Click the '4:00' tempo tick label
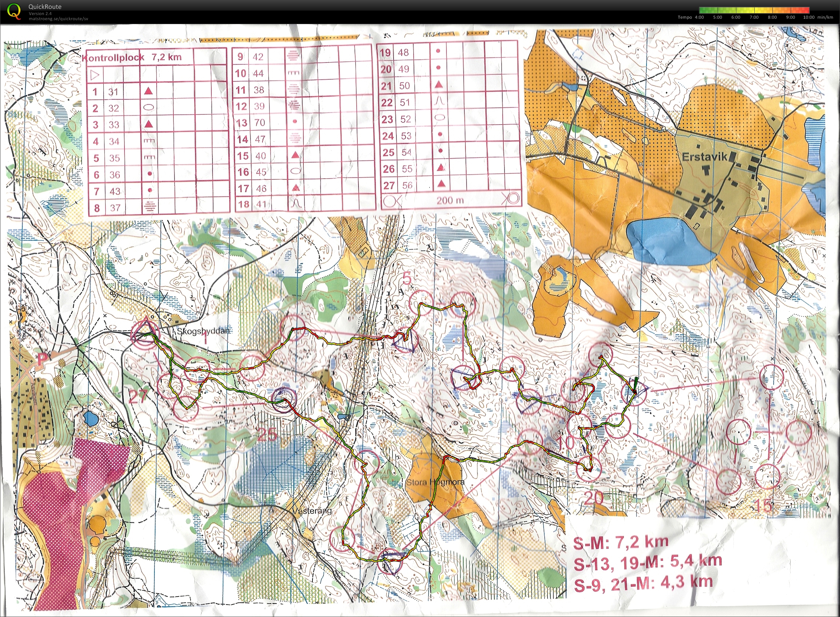840x617 pixels. (x=699, y=17)
